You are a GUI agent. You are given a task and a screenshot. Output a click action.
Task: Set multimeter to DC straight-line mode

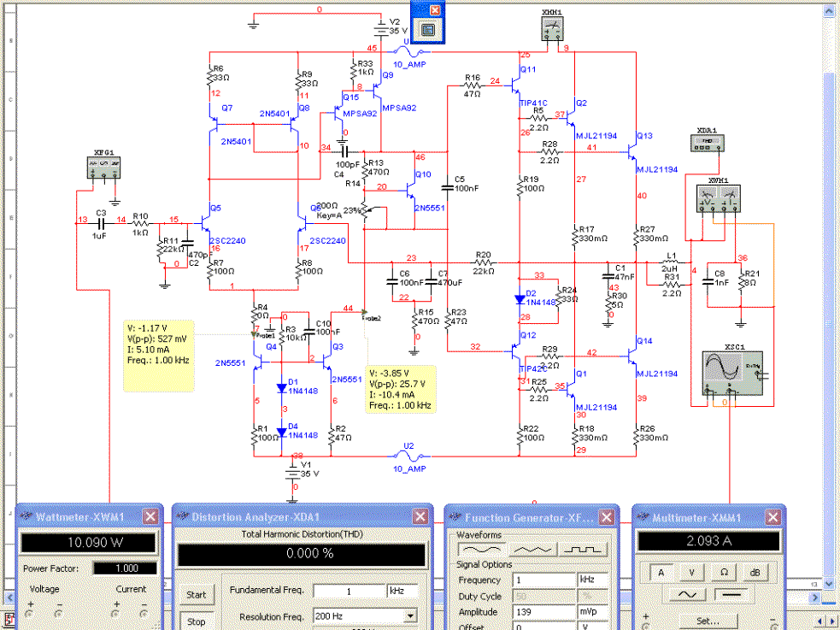(731, 595)
